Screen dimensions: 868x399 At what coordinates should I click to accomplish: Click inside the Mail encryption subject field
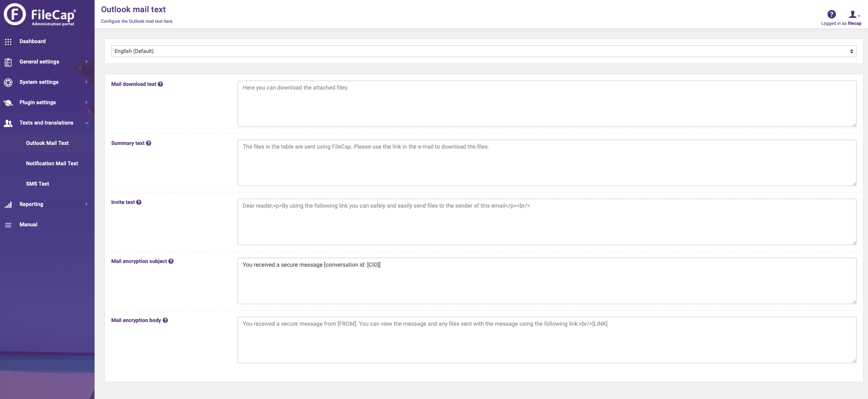coord(546,281)
